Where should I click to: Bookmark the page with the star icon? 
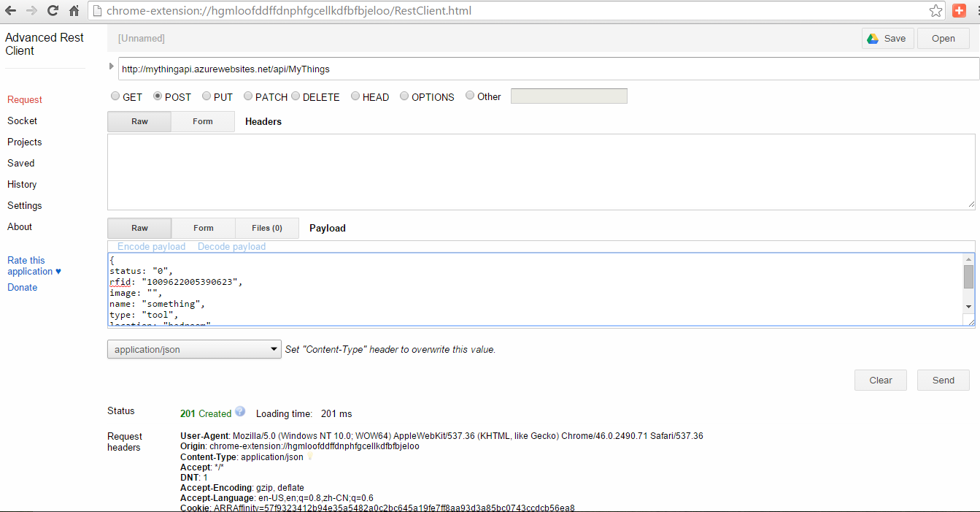click(935, 11)
